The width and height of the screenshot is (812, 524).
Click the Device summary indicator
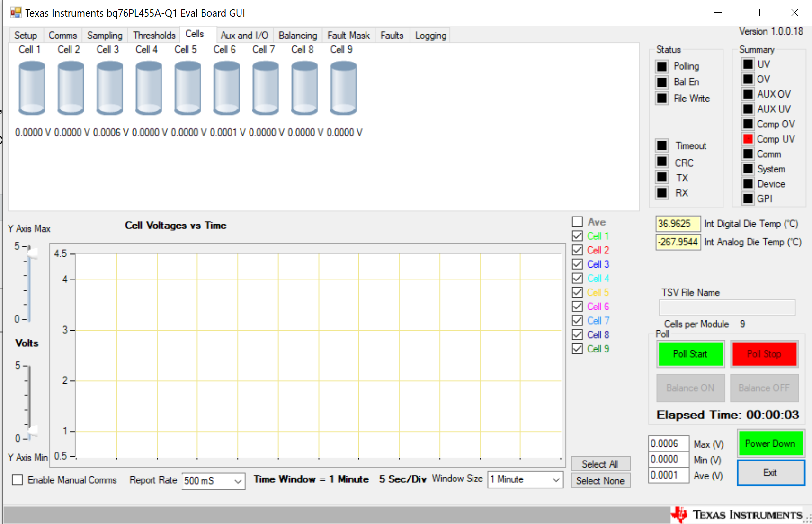(x=748, y=184)
